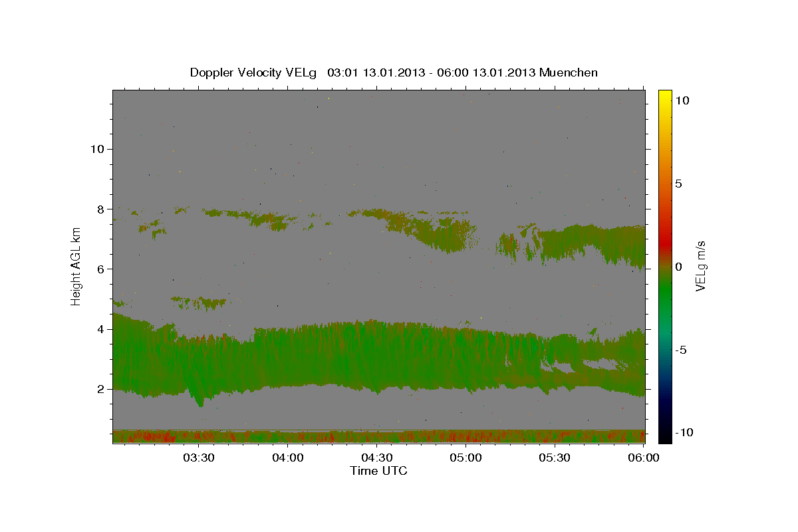Click the red-green near-surface band at the bottom
Viewport: 798px width, 532px height.
(x=379, y=436)
